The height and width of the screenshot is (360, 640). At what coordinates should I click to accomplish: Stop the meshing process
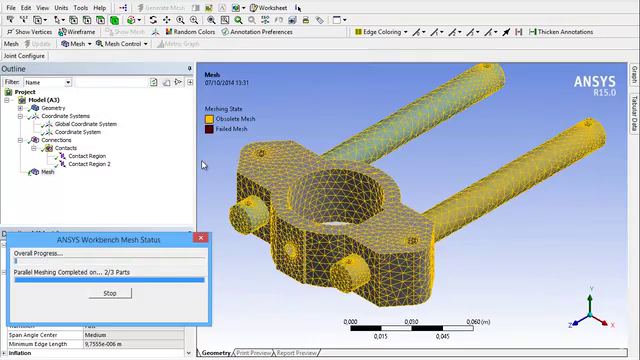[110, 293]
